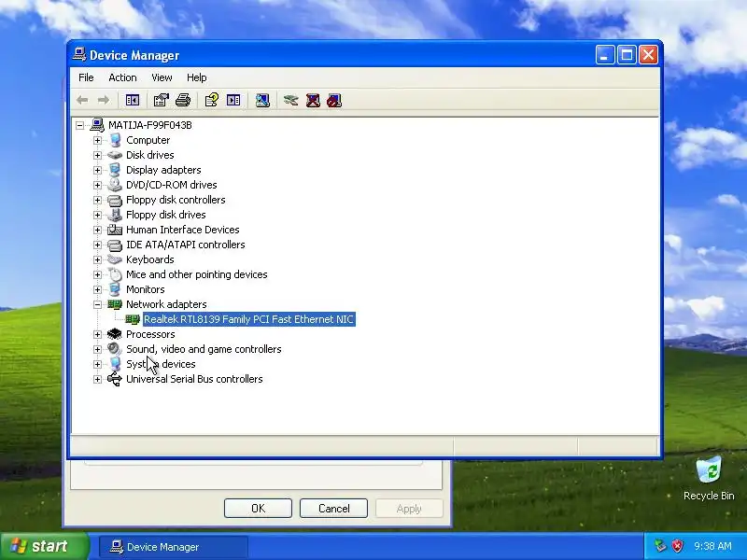Screen dimensions: 747x560
Task: Open the Windows start menu
Action: click(45, 546)
